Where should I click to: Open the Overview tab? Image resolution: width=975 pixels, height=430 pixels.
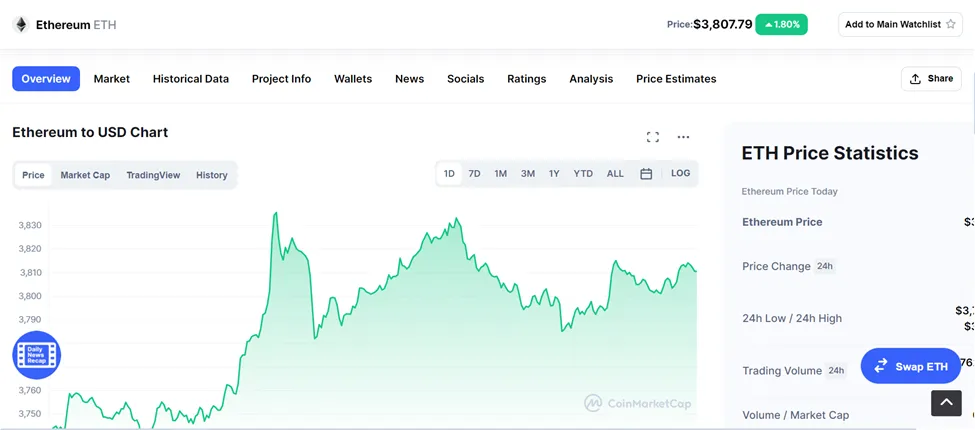[46, 79]
